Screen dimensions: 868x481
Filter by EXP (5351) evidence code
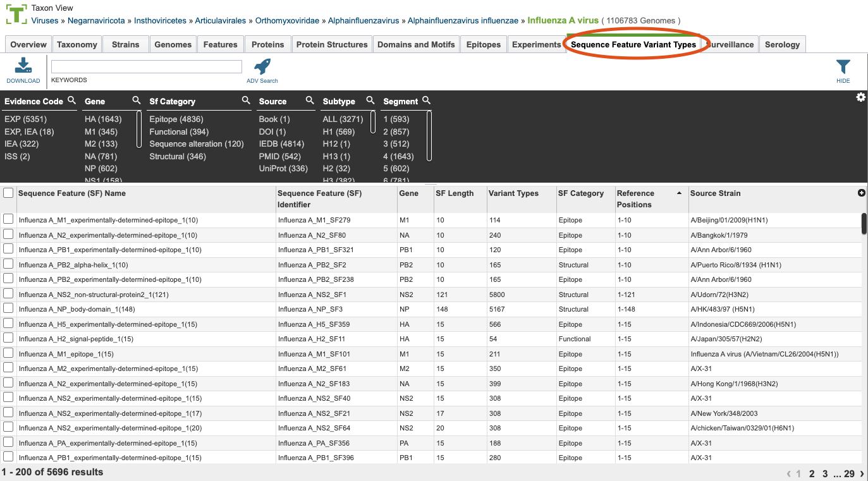(x=25, y=119)
